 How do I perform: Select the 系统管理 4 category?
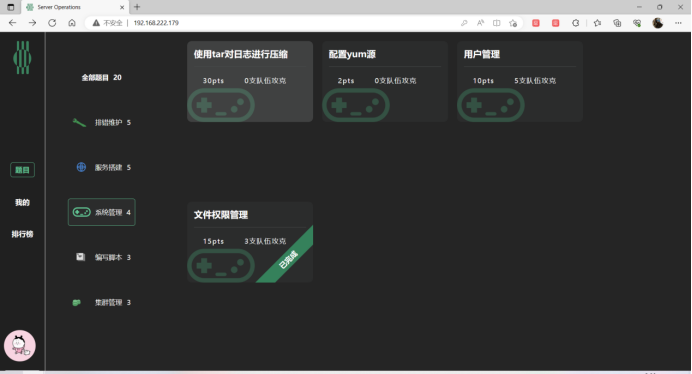[102, 212]
